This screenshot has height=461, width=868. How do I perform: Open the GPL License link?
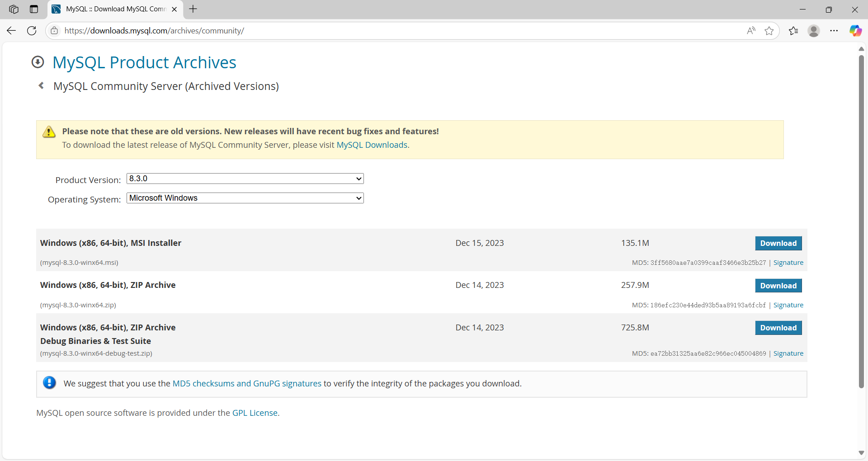point(255,413)
